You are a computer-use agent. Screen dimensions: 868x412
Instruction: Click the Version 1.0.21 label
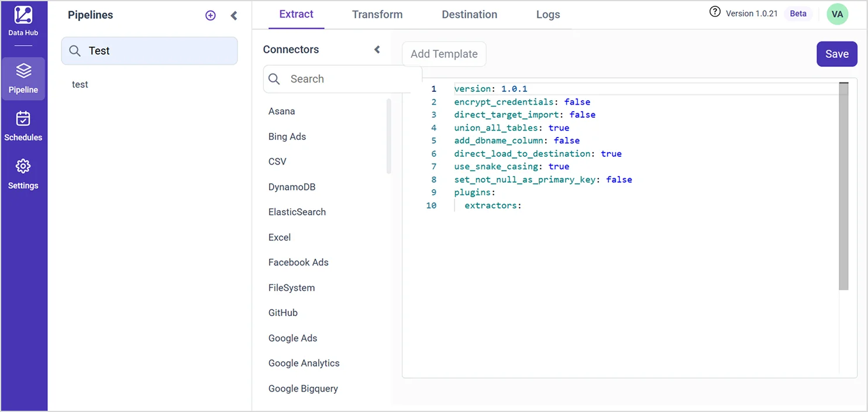click(x=752, y=13)
